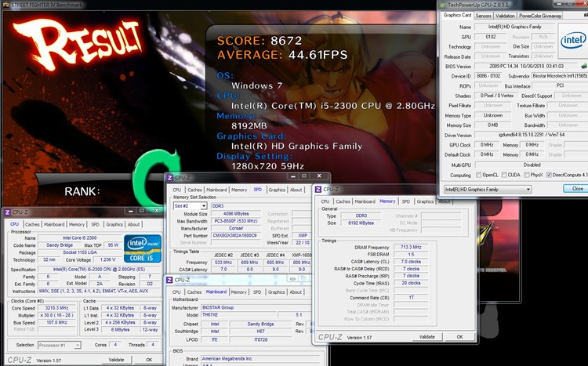The image size is (588, 366).
Task: Select the Graphics Card tab in GPU-Z
Action: (x=457, y=15)
